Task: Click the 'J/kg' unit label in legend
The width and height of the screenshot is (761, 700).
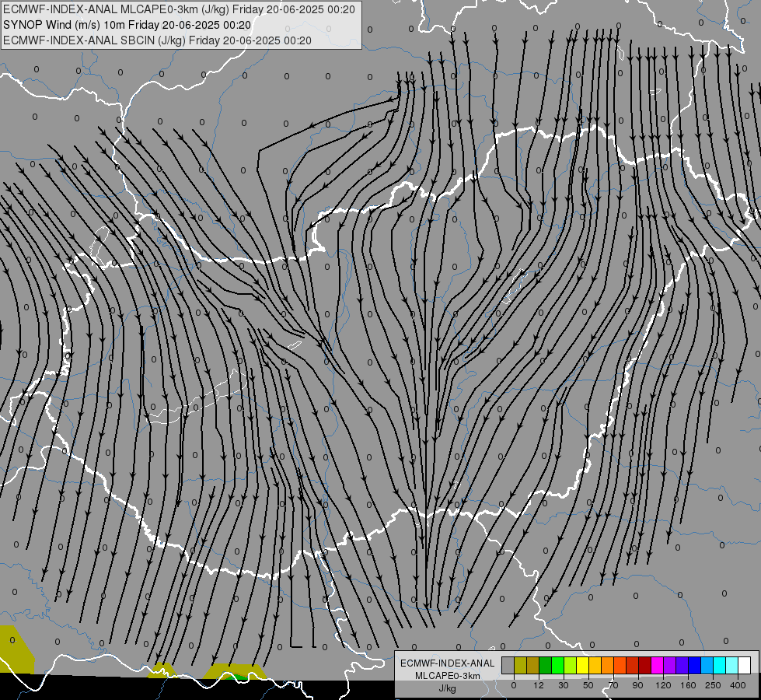Action: pyautogui.click(x=447, y=688)
